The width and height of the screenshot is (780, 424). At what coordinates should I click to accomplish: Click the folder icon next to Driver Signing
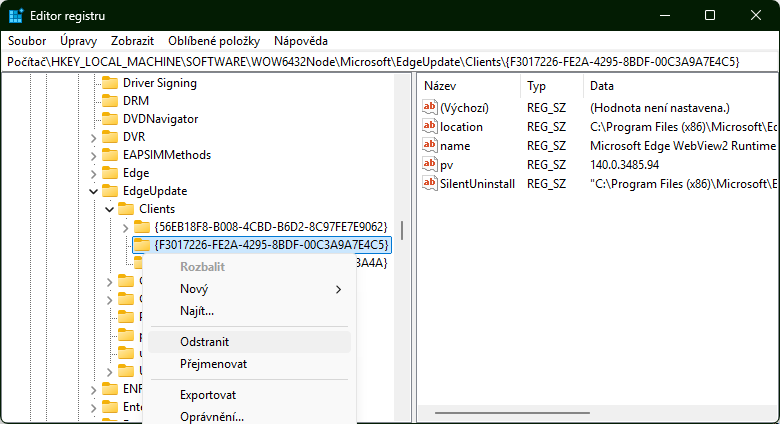coord(110,83)
